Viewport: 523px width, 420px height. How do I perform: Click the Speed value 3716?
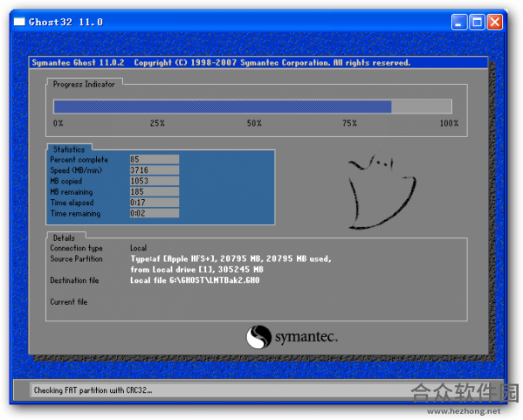[x=154, y=170]
